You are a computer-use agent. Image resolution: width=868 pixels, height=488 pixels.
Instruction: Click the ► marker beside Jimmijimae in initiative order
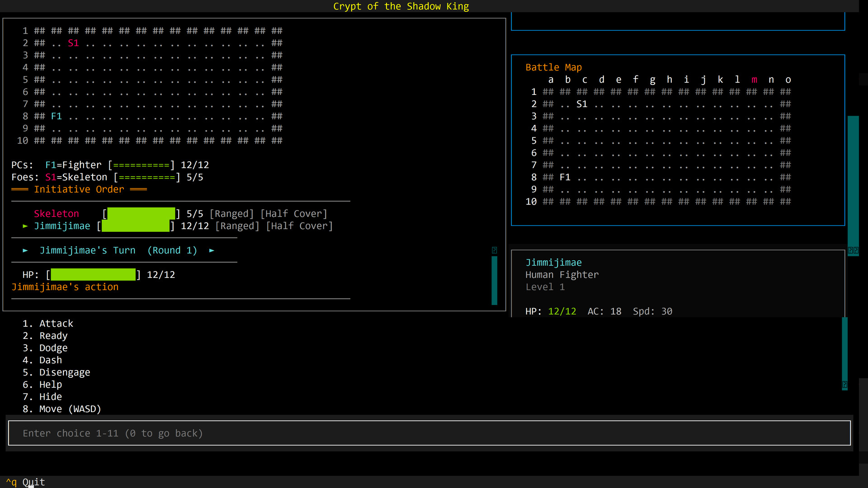pos(25,226)
